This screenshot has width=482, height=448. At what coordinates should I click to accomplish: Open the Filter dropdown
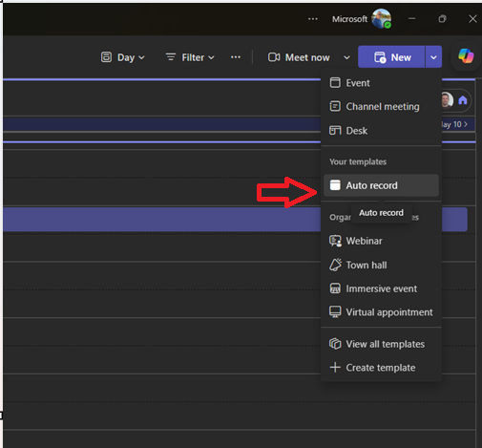click(x=190, y=57)
